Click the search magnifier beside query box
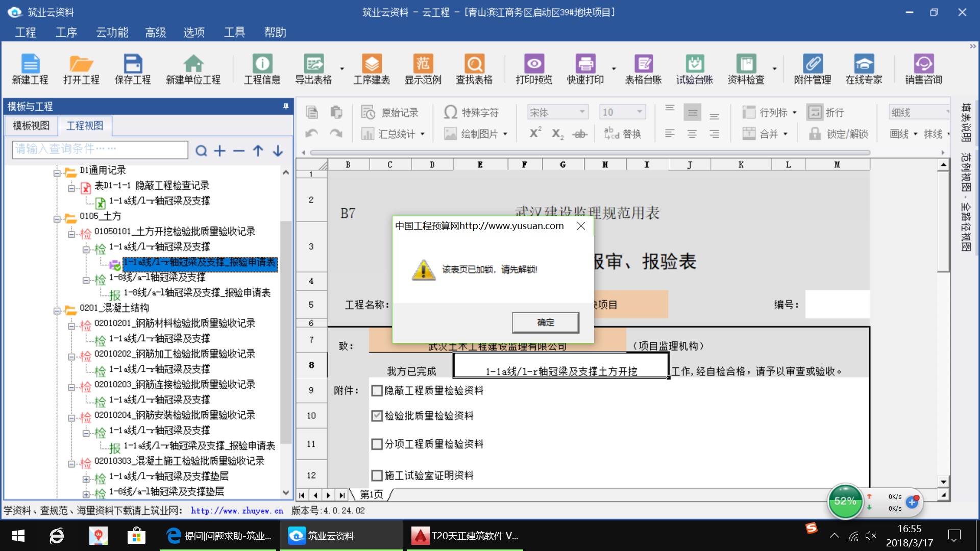Image resolution: width=980 pixels, height=551 pixels. coord(201,151)
